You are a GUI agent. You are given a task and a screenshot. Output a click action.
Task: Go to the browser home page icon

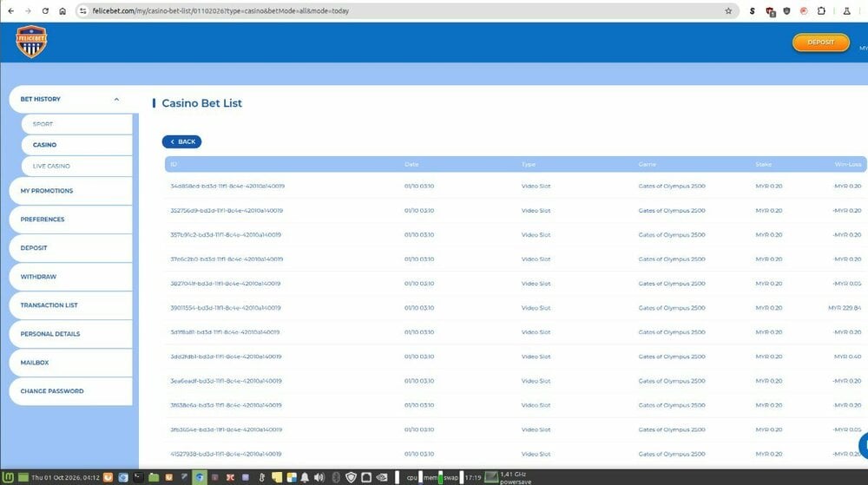click(x=62, y=11)
